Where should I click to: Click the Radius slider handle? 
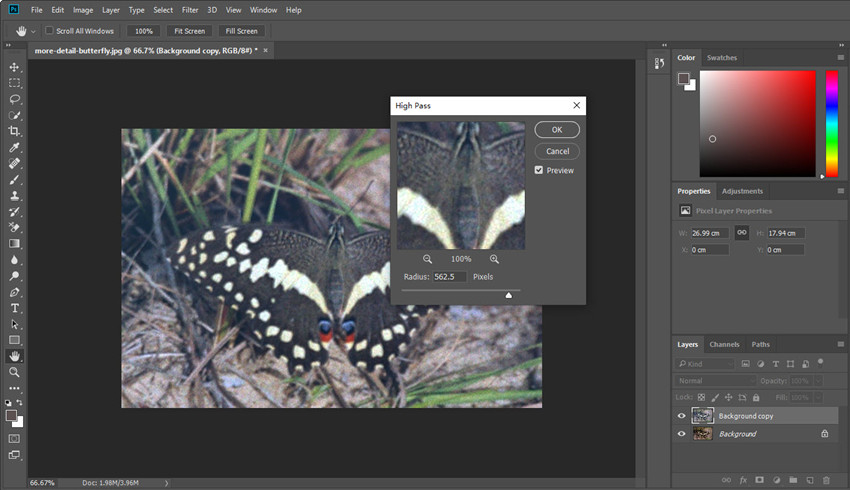pos(508,295)
